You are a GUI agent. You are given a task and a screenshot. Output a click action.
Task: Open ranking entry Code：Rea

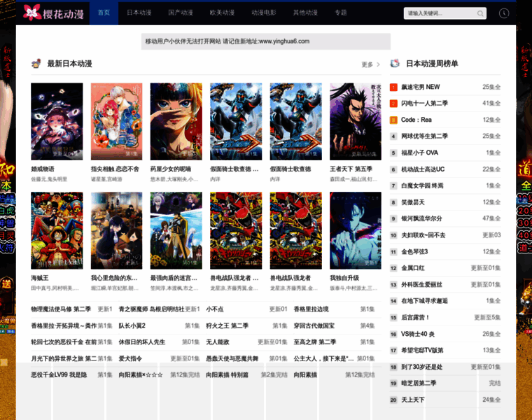click(x=416, y=120)
